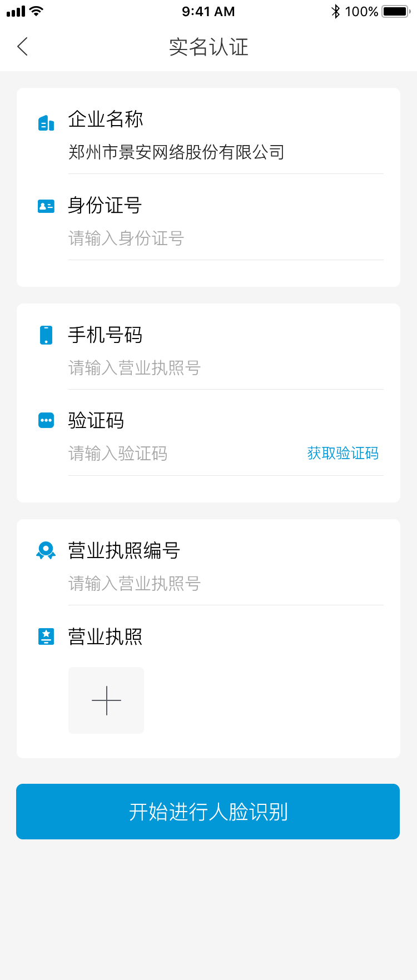Click the plus icon to upload license
Screen dimensions: 417x980
pyautogui.click(x=106, y=700)
